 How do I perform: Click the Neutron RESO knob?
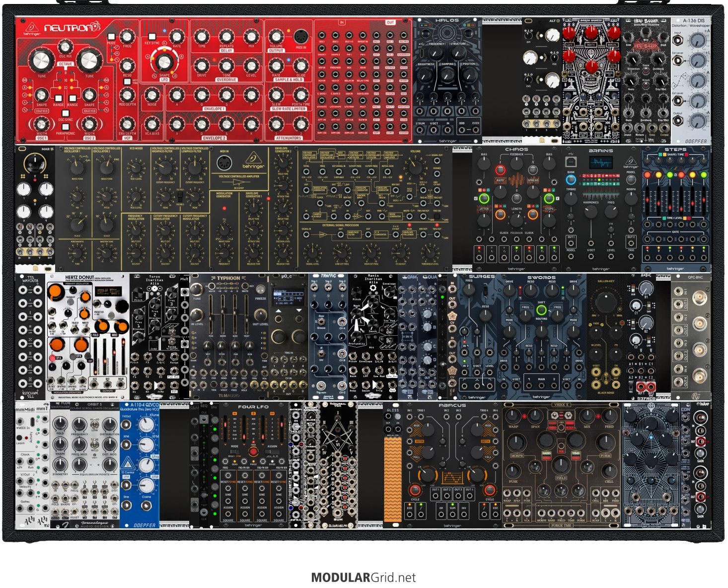pyautogui.click(x=127, y=65)
